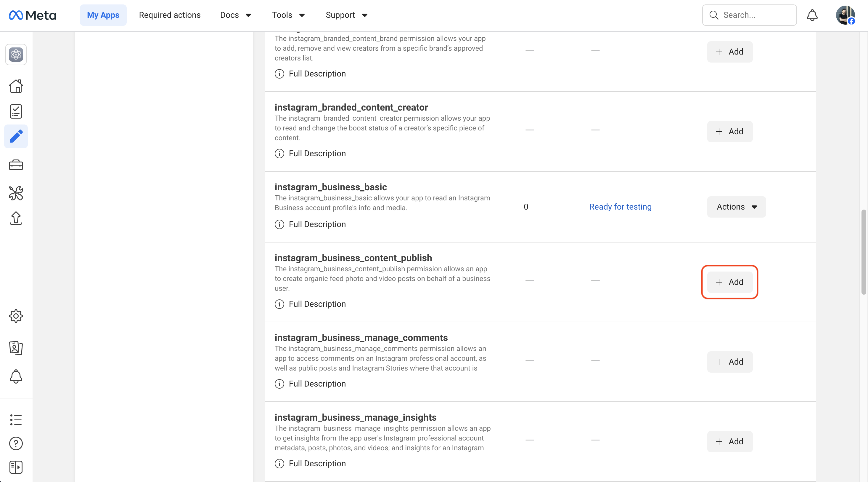Open the briefcase sidebar icon
This screenshot has height=482, width=868.
coord(16,165)
